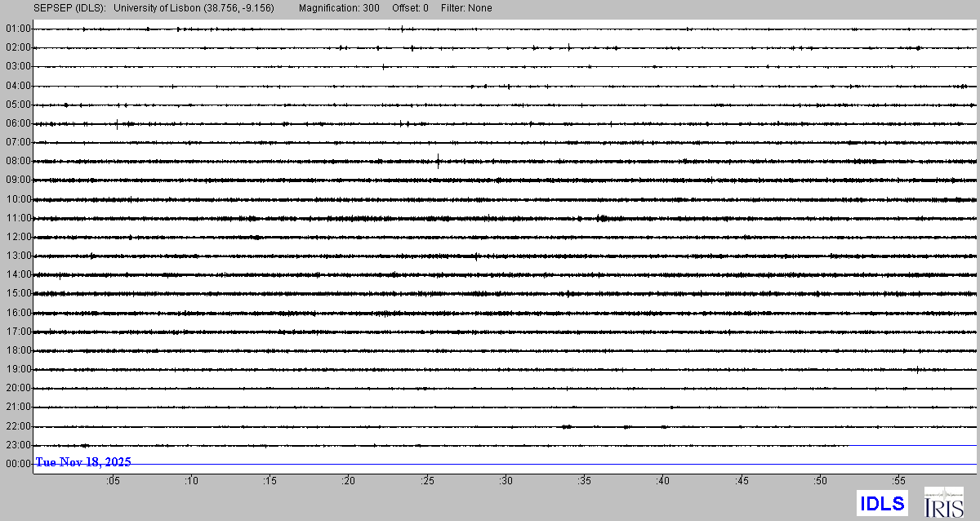
Task: Click the Magnification: 300 header text
Action: pos(339,8)
